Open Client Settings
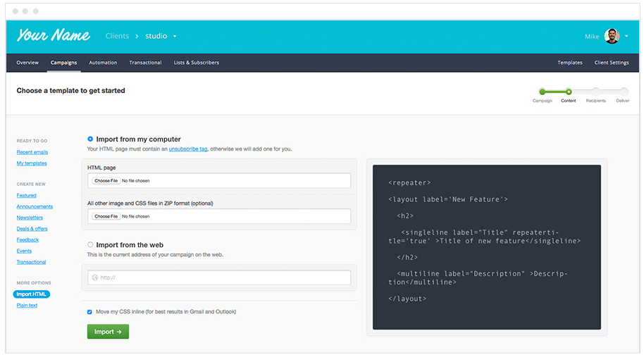The image size is (644, 357). point(612,63)
